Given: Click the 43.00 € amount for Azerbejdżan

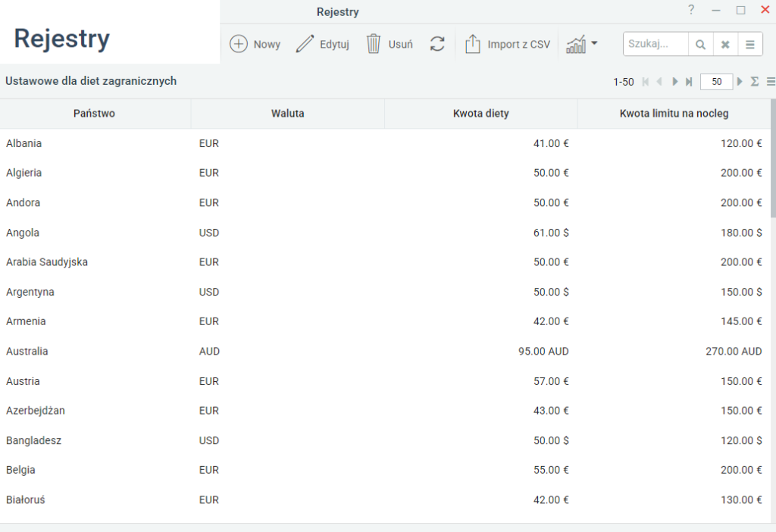Looking at the screenshot, I should pos(551,410).
